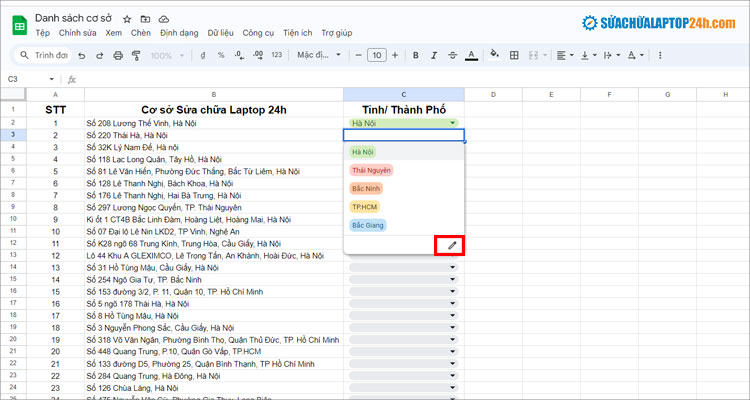
Task: Select the Bắc Ninh chip option
Action: point(366,189)
